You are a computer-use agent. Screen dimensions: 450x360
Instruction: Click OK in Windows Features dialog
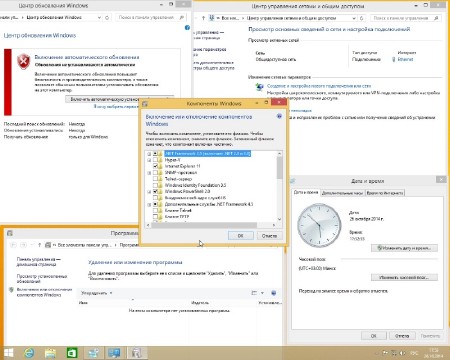coord(240,236)
